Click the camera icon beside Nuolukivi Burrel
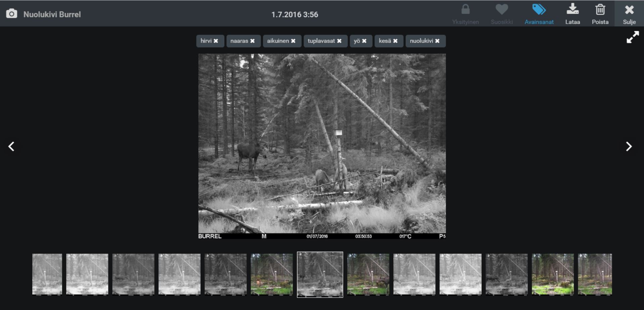The image size is (644, 310). pyautogui.click(x=11, y=14)
